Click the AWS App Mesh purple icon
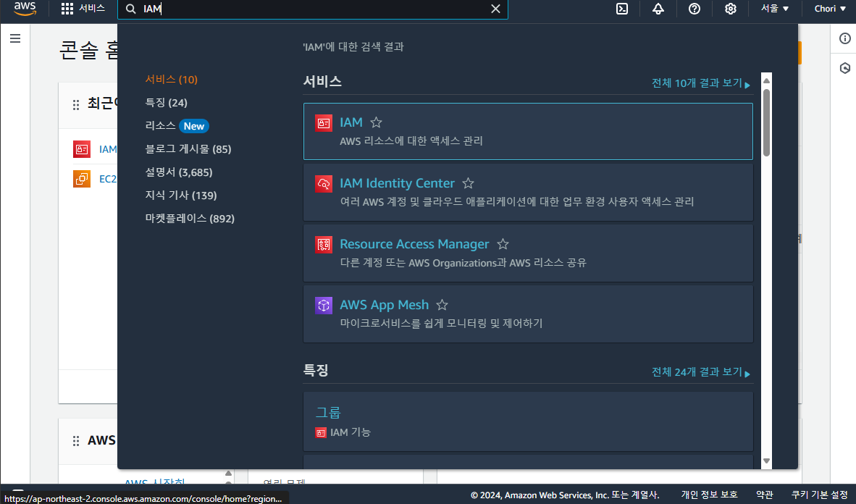The height and width of the screenshot is (504, 856). (x=324, y=305)
